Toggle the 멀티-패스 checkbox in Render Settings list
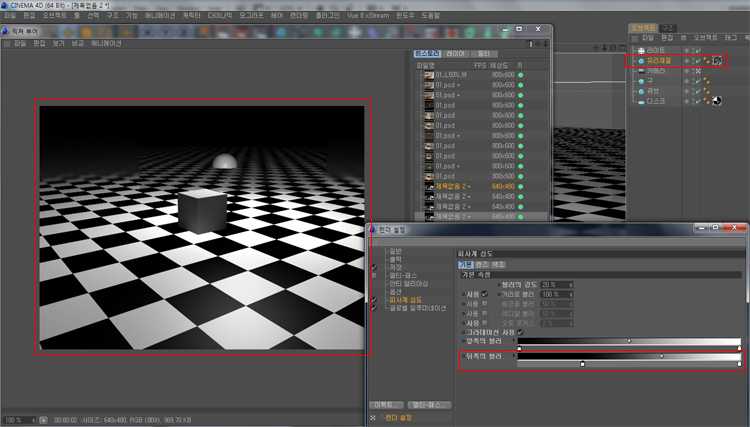Viewport: 750px width, 427px height. pyautogui.click(x=374, y=275)
